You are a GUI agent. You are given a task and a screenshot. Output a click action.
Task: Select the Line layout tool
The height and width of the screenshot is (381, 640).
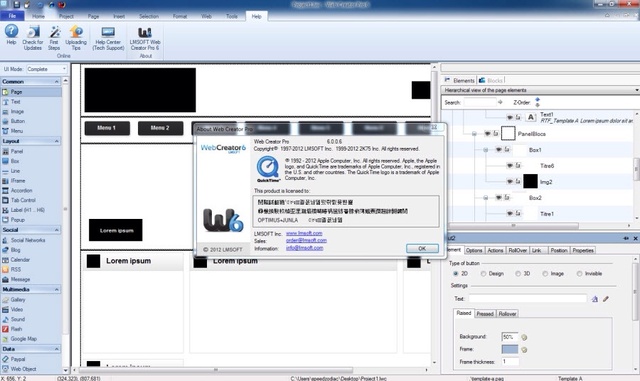click(31, 171)
